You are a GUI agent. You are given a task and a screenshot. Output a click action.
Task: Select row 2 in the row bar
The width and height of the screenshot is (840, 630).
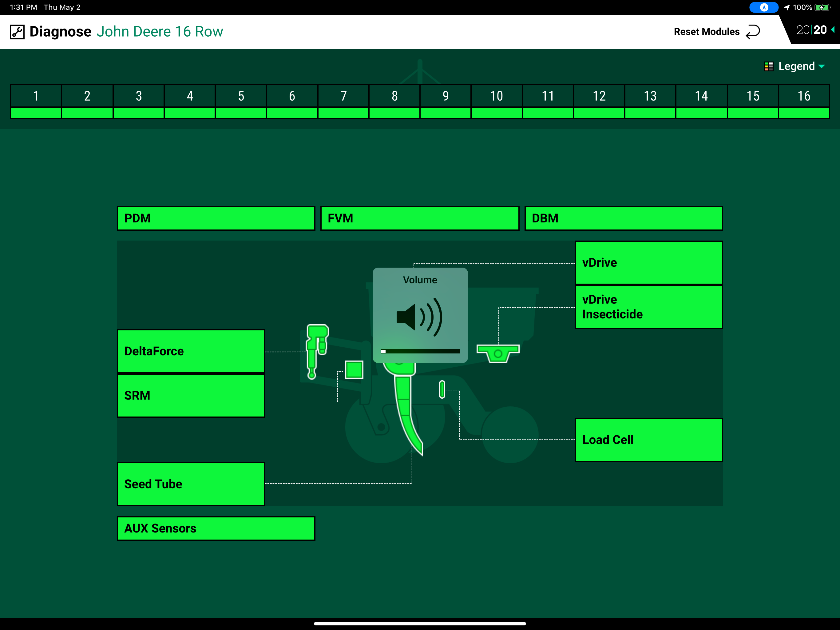(x=87, y=102)
